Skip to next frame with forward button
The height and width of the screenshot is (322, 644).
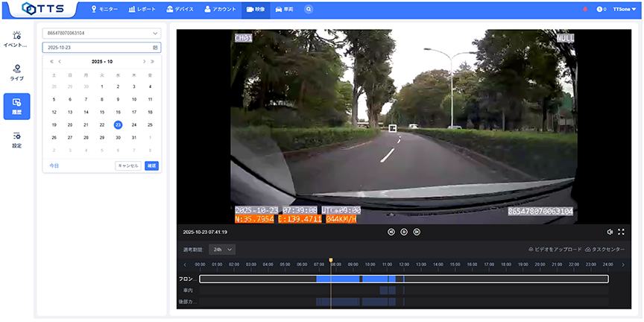[417, 232]
